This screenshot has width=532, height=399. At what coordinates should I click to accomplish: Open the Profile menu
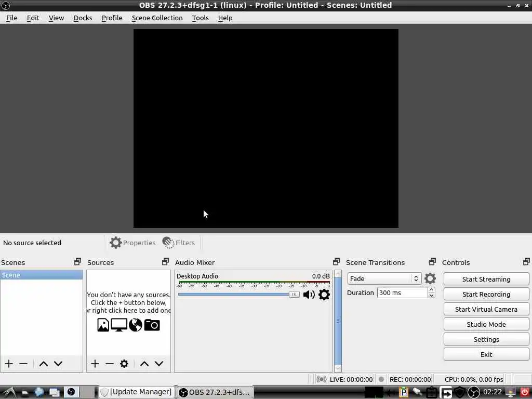(x=112, y=18)
